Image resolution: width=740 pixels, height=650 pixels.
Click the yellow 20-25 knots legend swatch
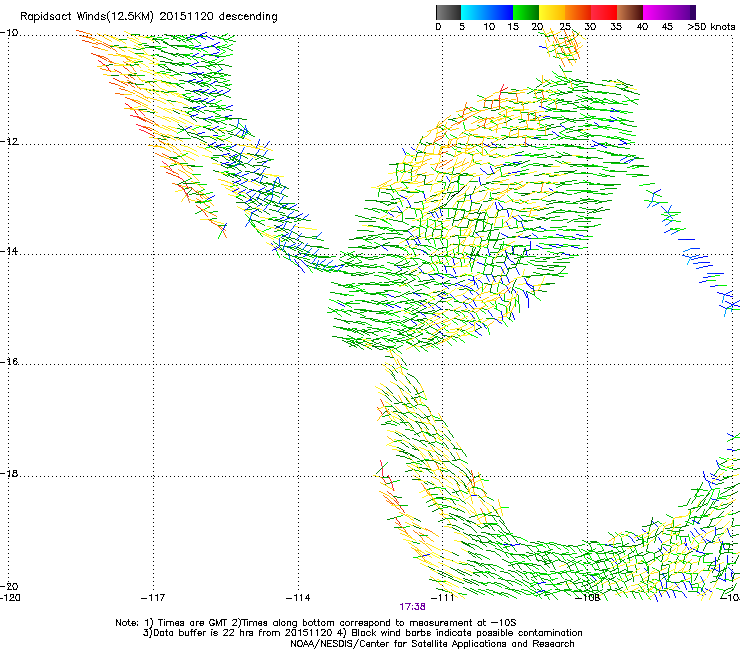(552, 12)
